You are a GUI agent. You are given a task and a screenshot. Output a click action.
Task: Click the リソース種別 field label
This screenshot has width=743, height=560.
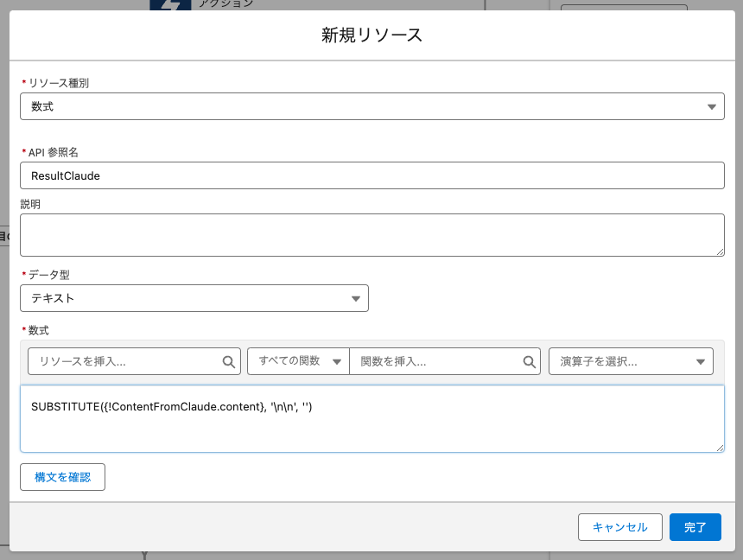click(59, 83)
